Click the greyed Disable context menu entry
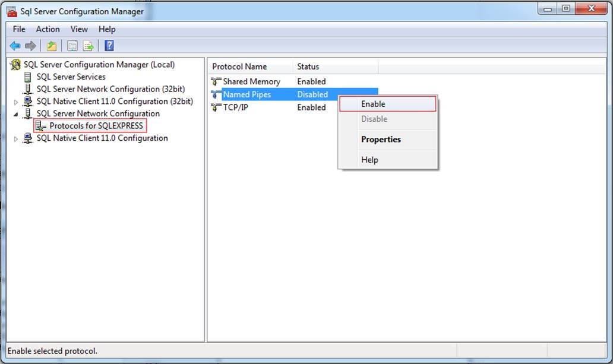Screen dimensions: 613x364 point(387,119)
